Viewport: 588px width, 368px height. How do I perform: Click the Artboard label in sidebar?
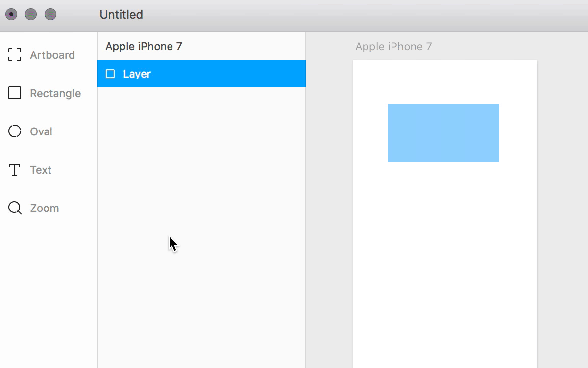point(52,55)
